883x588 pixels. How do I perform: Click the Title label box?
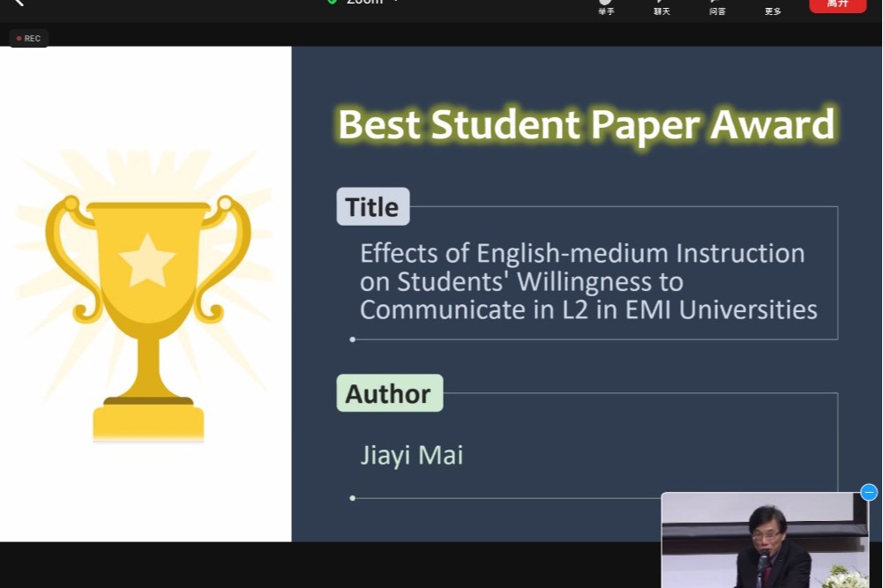[x=372, y=207]
